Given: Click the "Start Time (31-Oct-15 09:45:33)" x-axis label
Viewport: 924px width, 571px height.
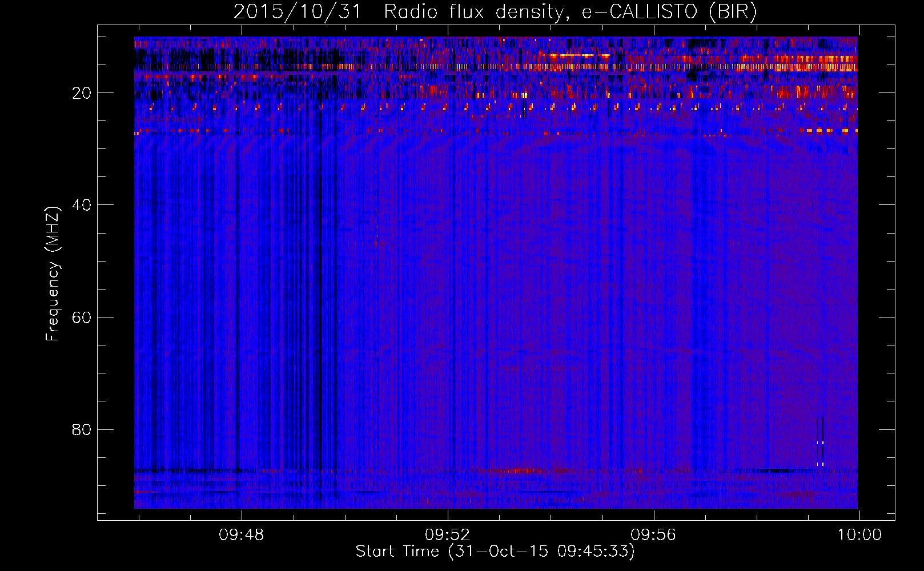Looking at the screenshot, I should [x=495, y=552].
